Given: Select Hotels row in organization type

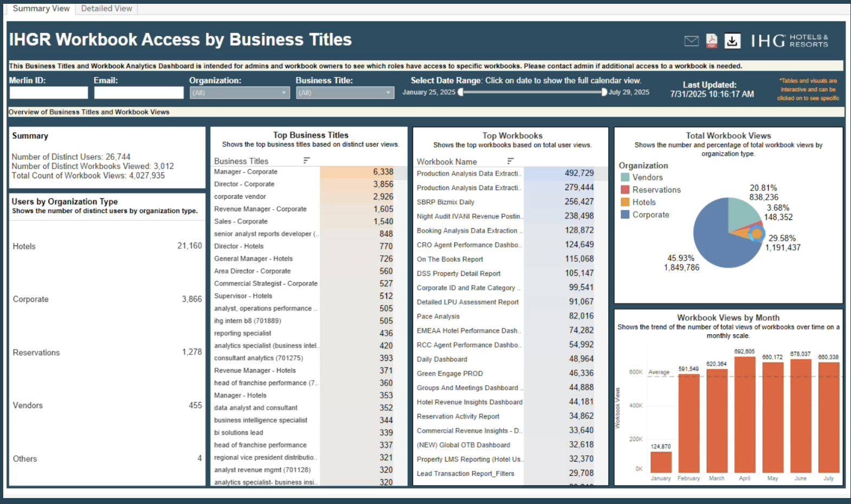Looking at the screenshot, I should point(107,246).
